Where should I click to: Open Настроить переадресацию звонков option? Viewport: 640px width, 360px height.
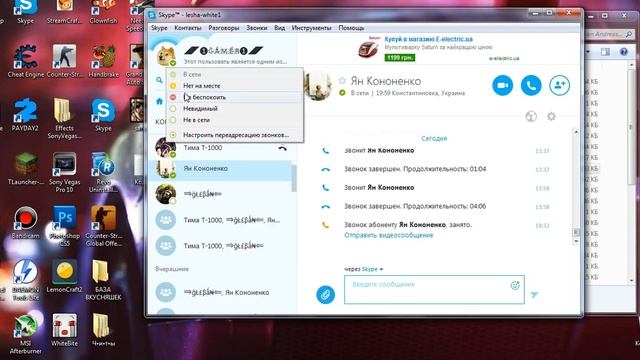[234, 135]
